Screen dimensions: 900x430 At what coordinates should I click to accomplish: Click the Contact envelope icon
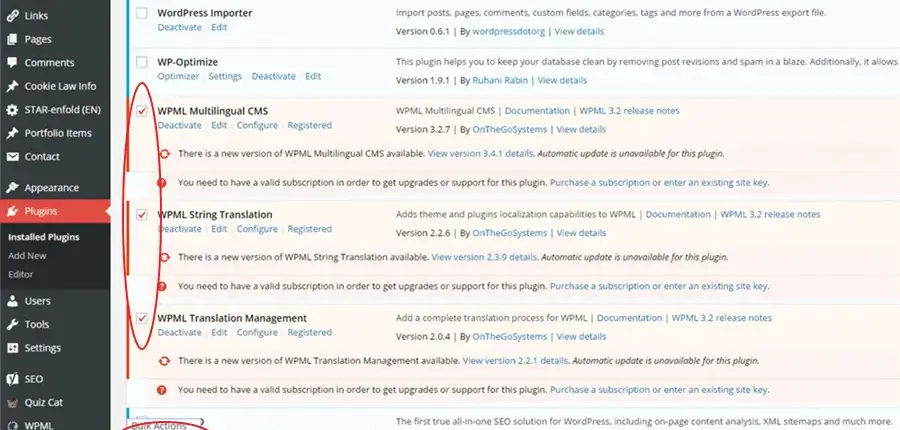[x=12, y=157]
